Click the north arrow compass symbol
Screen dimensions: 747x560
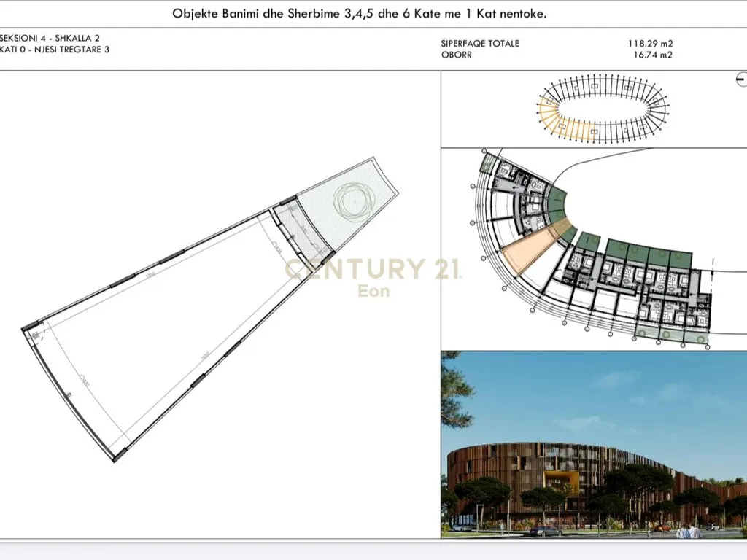(x=742, y=78)
